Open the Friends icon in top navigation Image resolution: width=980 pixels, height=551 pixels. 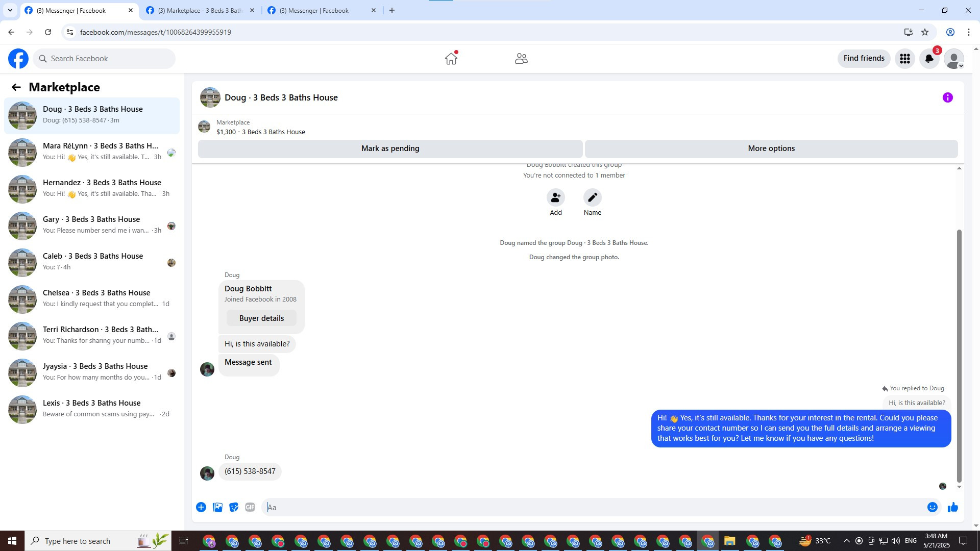pos(521,59)
